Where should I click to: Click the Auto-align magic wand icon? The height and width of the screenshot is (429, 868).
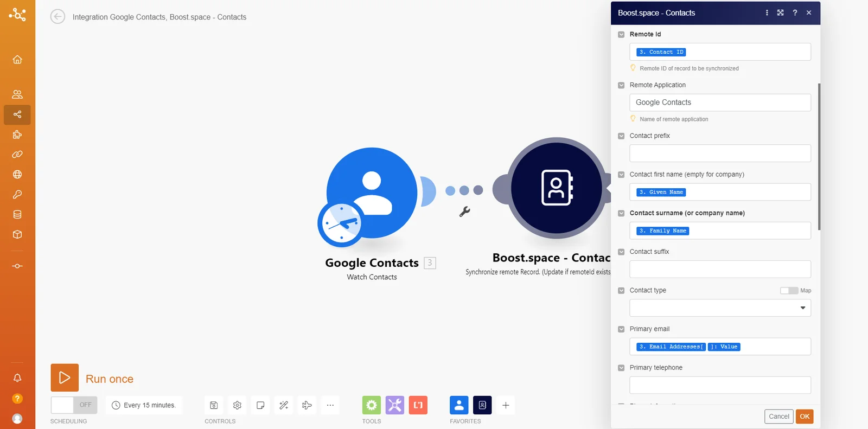[284, 405]
